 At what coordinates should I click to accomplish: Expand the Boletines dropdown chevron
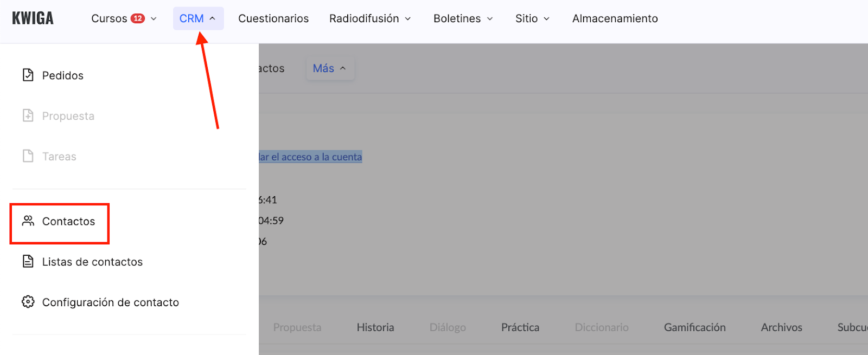click(x=490, y=18)
